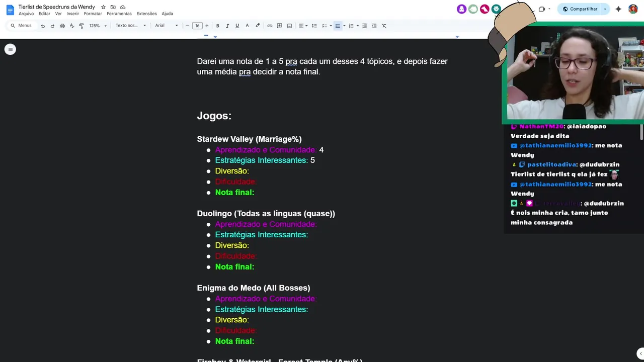Toggle the checklist format
The width and height of the screenshot is (644, 362).
coord(324,26)
